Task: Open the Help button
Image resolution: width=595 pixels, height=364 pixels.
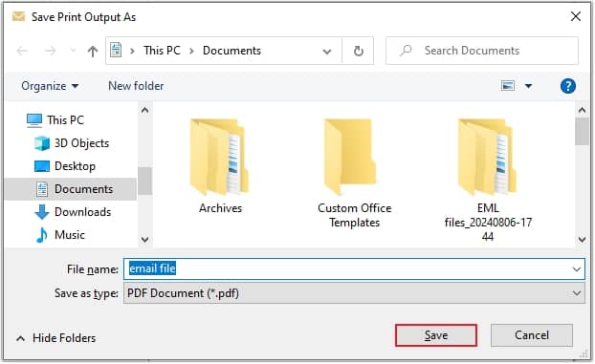Action: click(x=567, y=86)
